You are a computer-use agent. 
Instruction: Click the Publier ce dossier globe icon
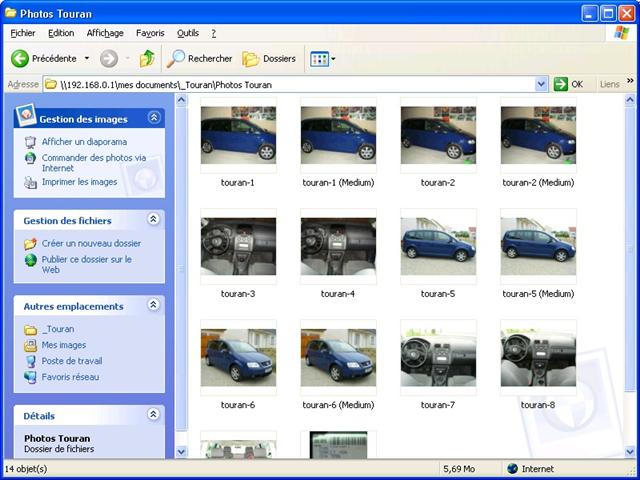coord(30,260)
